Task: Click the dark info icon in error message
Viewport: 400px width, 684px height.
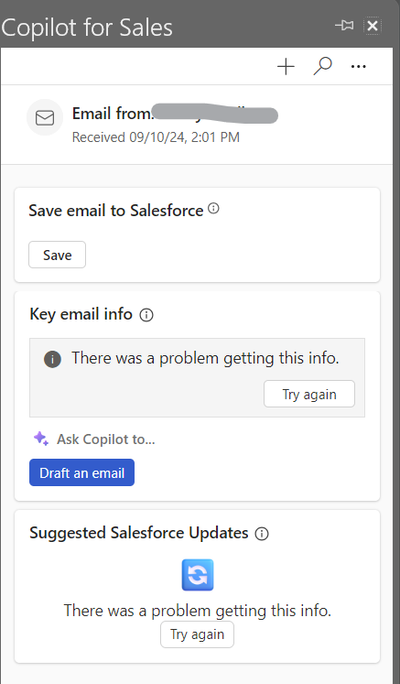Action: (52, 360)
